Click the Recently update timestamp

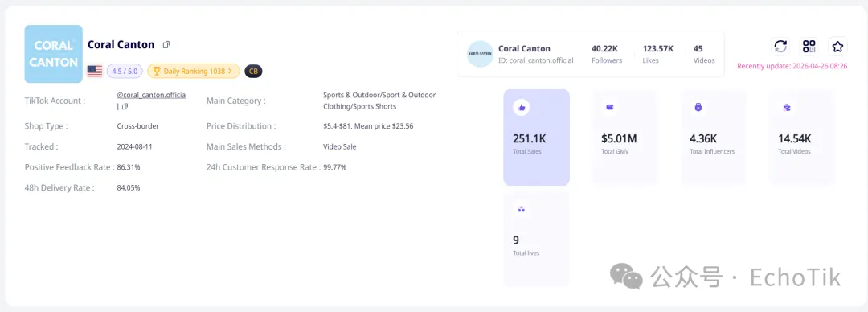pyautogui.click(x=792, y=66)
